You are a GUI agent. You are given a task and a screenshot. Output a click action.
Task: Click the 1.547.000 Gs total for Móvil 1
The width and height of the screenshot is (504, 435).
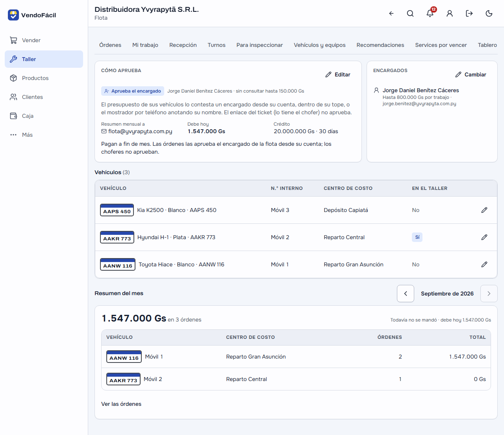[x=467, y=357]
